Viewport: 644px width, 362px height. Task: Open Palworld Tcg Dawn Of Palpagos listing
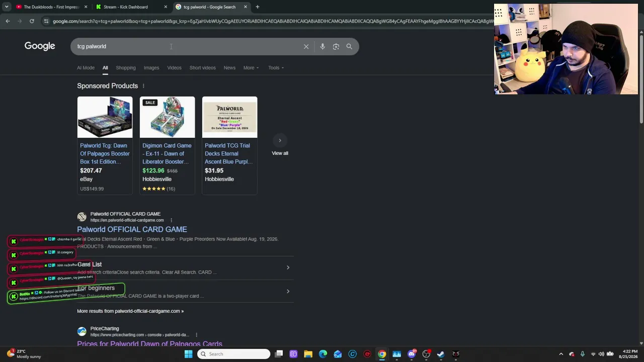click(x=105, y=153)
